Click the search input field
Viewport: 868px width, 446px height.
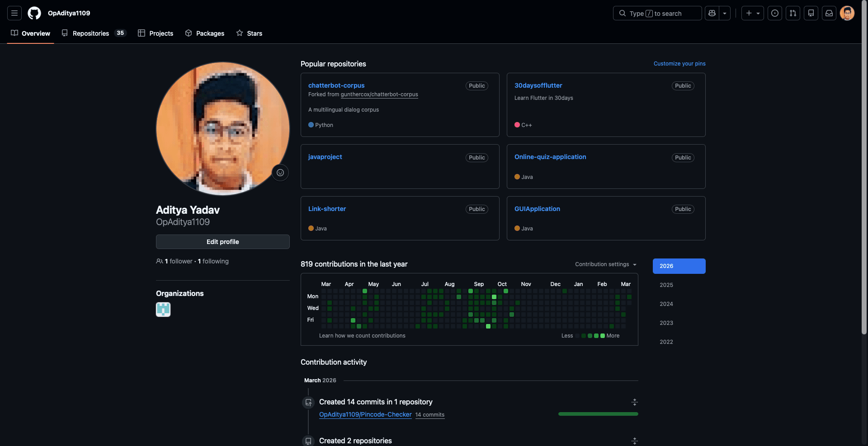(x=657, y=13)
